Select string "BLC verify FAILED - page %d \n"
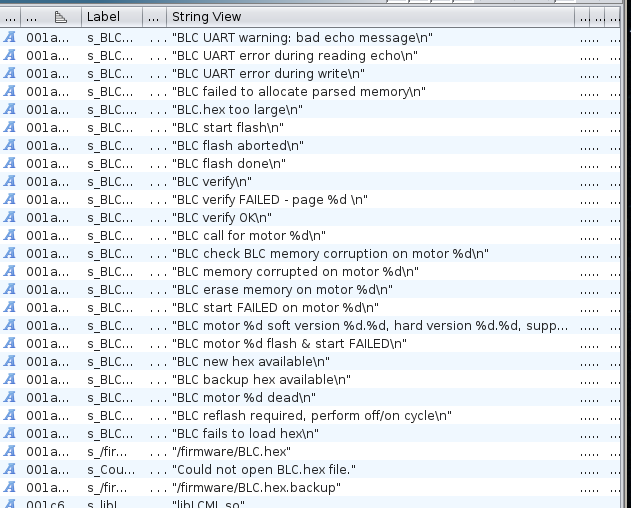The width and height of the screenshot is (631, 508). click(270, 200)
